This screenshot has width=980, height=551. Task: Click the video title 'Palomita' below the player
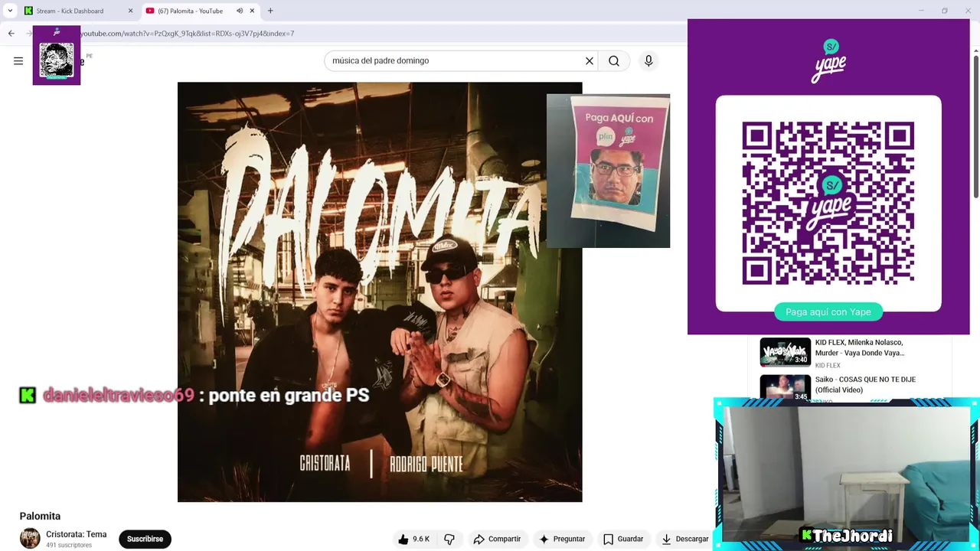click(40, 516)
